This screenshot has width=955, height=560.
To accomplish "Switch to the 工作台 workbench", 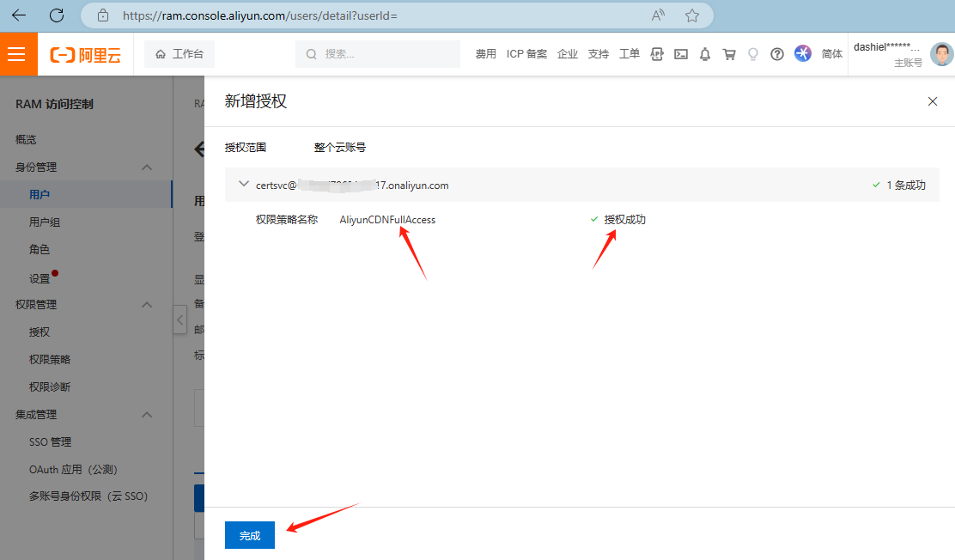I will tap(179, 53).
